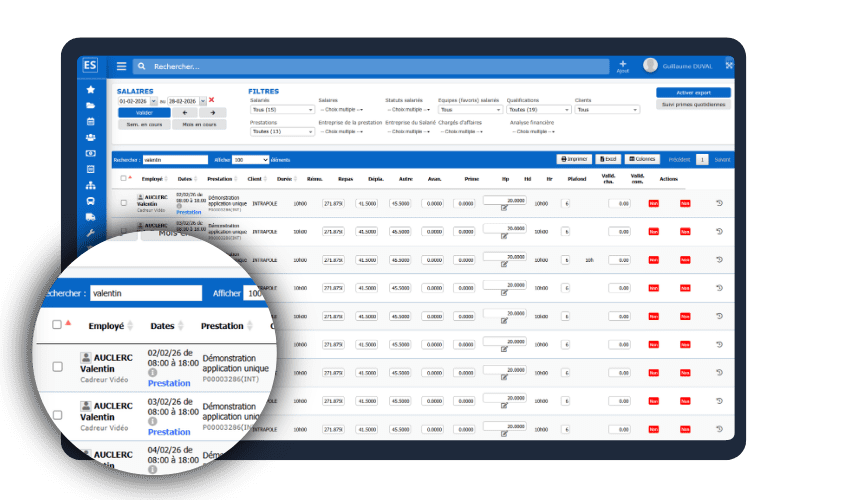Click the red sort triangle beside header checkbox

coord(68,323)
